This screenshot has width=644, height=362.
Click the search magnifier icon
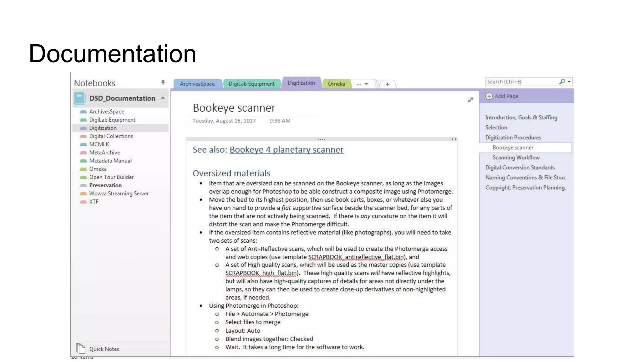tap(562, 82)
